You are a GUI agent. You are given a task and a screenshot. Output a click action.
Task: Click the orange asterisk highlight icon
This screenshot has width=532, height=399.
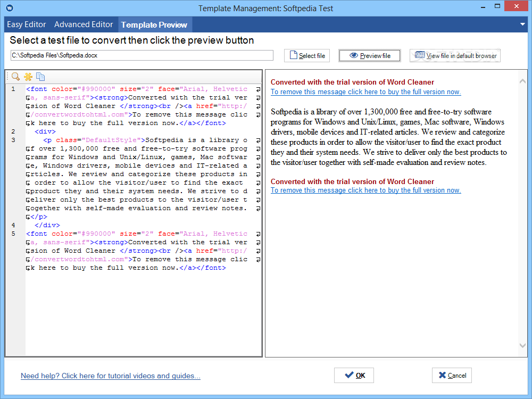coord(28,77)
